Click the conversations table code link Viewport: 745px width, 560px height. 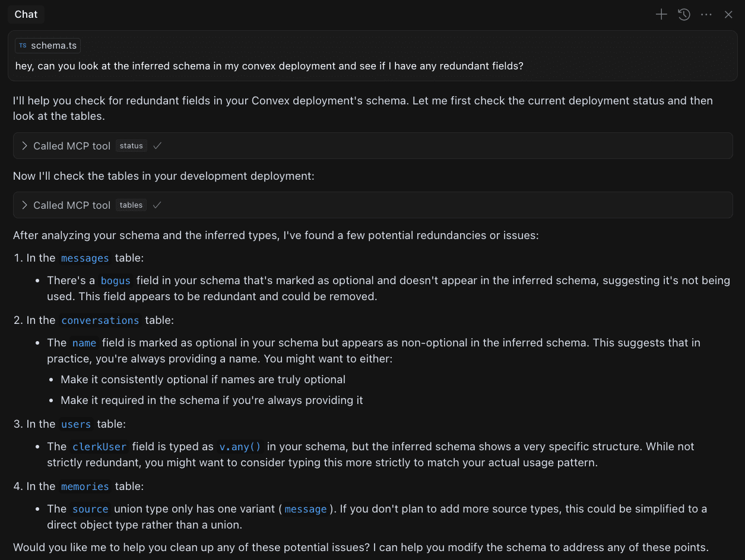pos(100,320)
